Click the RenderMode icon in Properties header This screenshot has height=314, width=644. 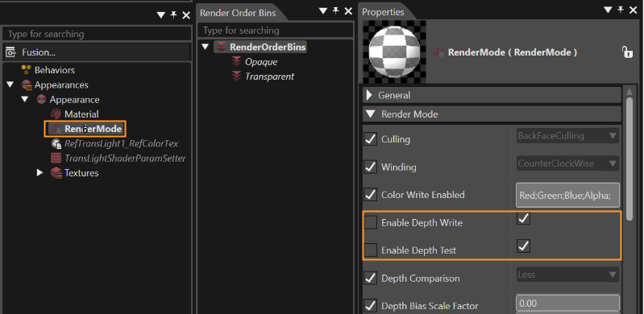point(439,52)
